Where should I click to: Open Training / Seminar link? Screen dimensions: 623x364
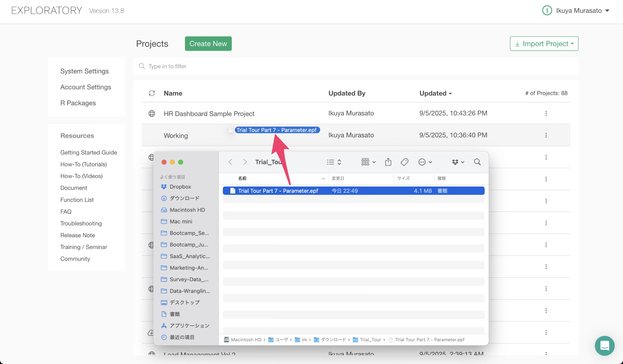[x=84, y=247]
